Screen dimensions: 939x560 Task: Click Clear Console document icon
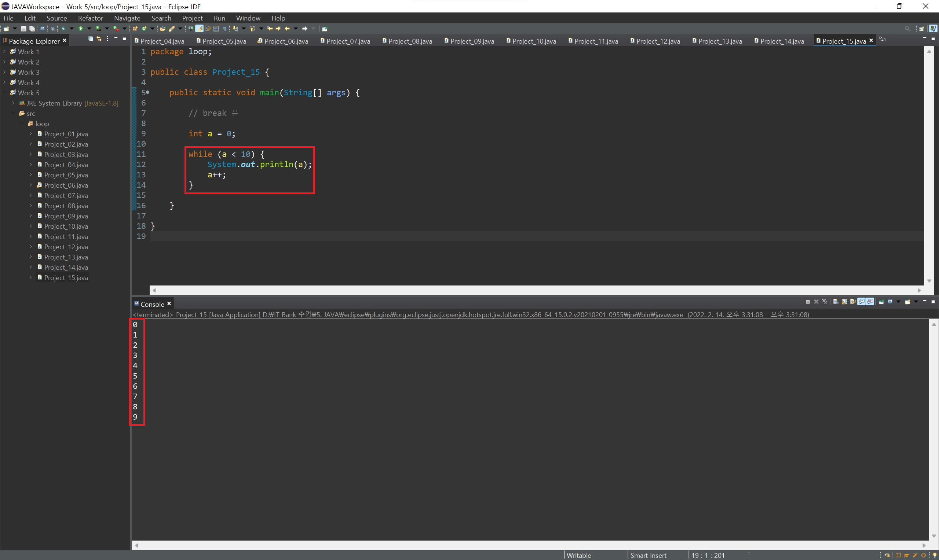(x=836, y=302)
